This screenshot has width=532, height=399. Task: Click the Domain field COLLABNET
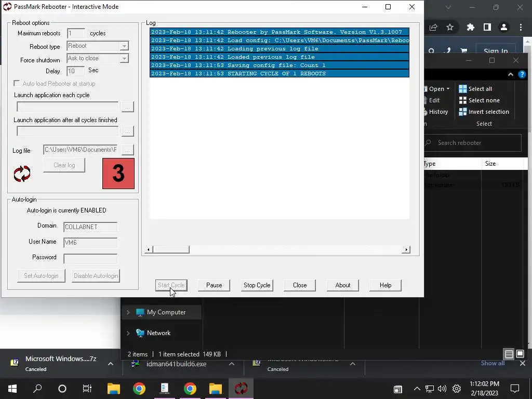coord(90,227)
